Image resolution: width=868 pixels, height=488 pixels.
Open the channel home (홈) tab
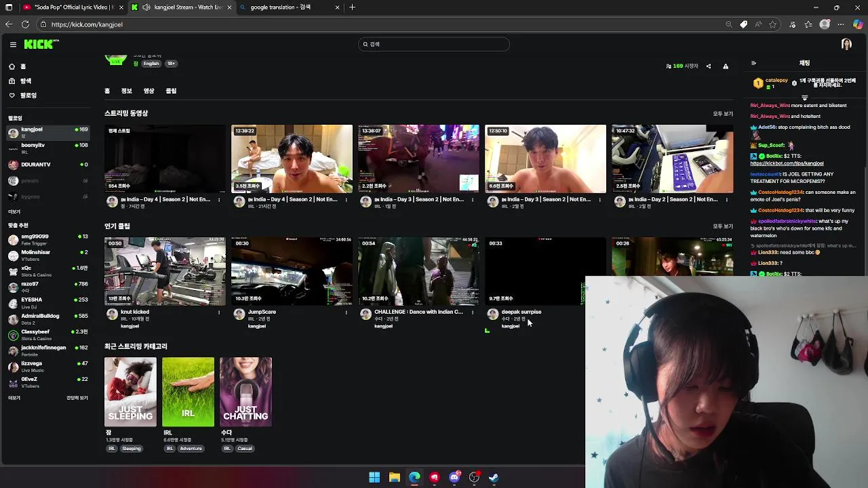107,91
